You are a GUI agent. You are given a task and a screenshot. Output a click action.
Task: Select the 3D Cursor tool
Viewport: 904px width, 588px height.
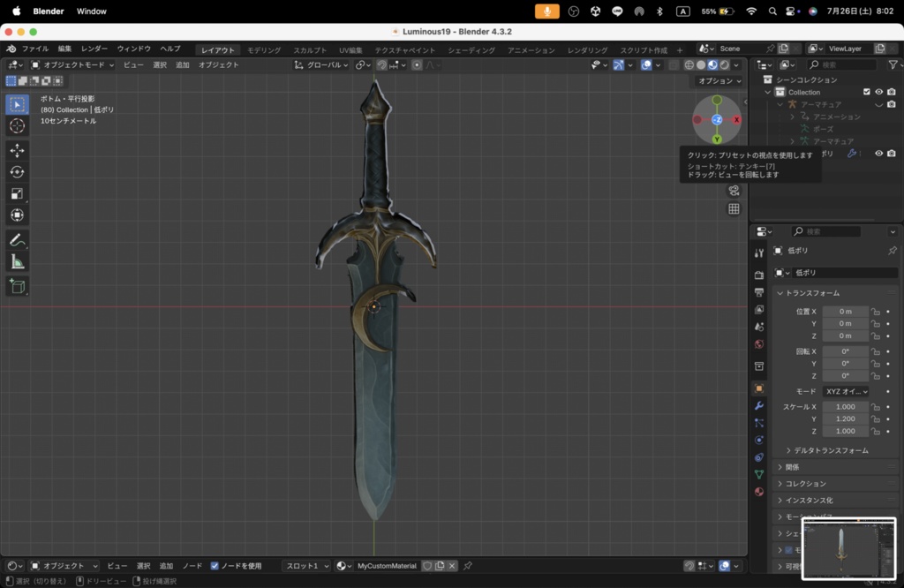point(17,126)
